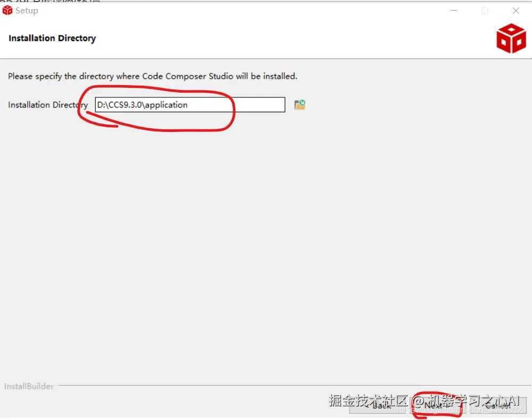532x420 pixels.
Task: Click the Next button
Action: (437, 406)
